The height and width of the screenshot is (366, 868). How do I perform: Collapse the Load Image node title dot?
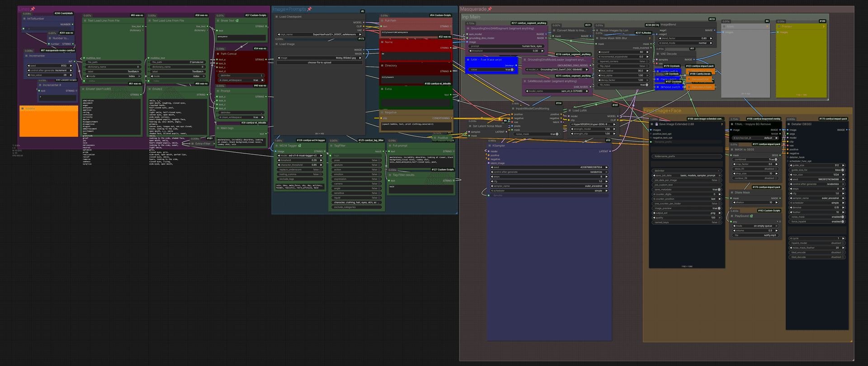tap(277, 44)
